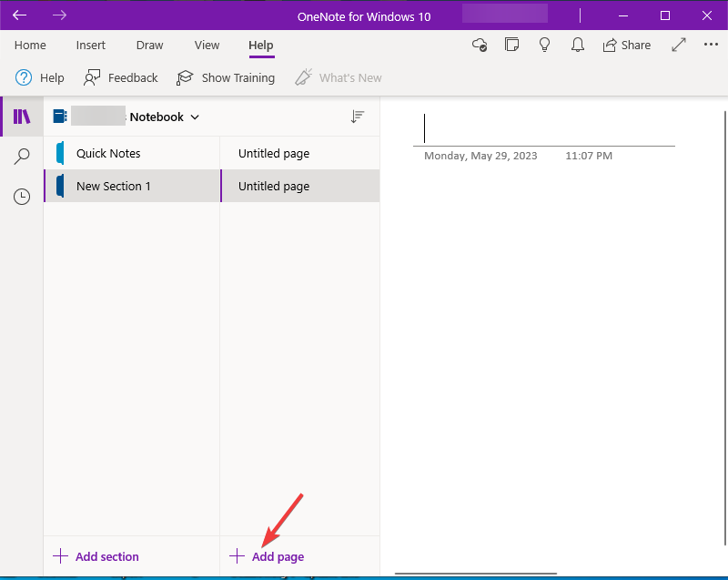Switch to the Insert tab

90,45
